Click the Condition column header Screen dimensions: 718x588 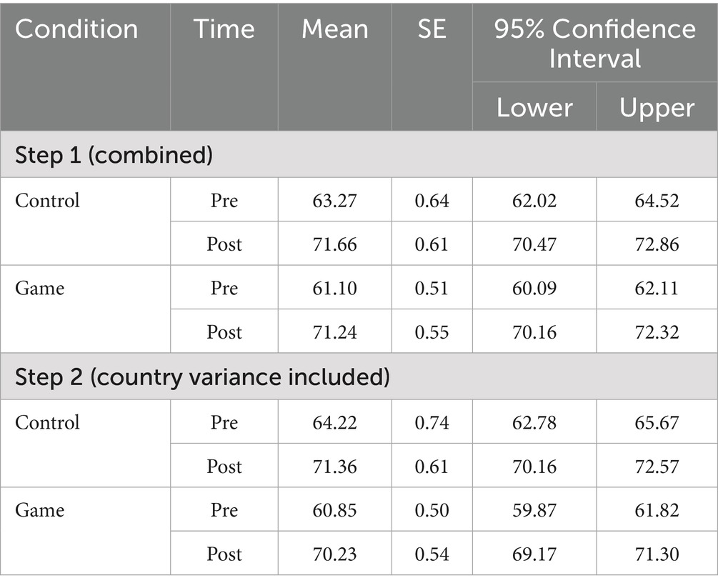tap(76, 29)
